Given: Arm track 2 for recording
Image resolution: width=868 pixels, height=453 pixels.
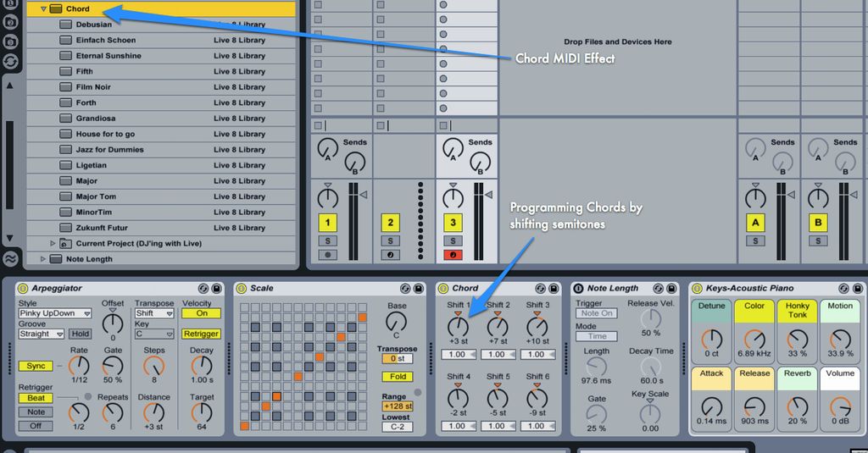Looking at the screenshot, I should [390, 255].
